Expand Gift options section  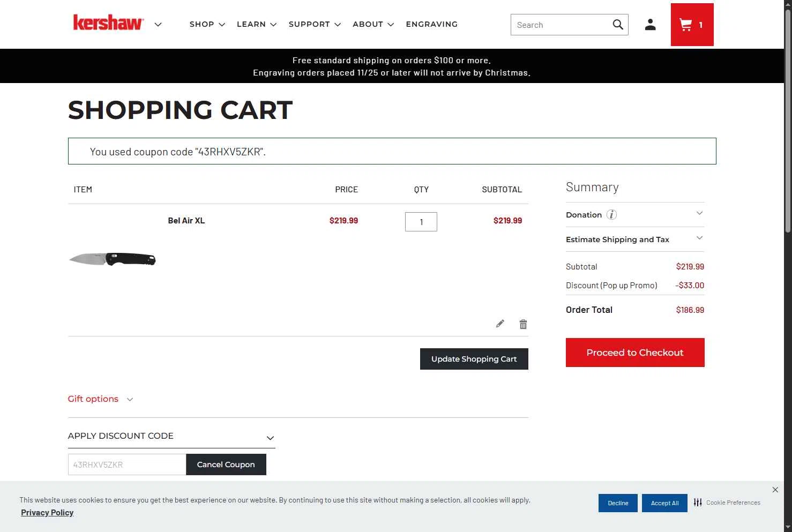coord(100,399)
